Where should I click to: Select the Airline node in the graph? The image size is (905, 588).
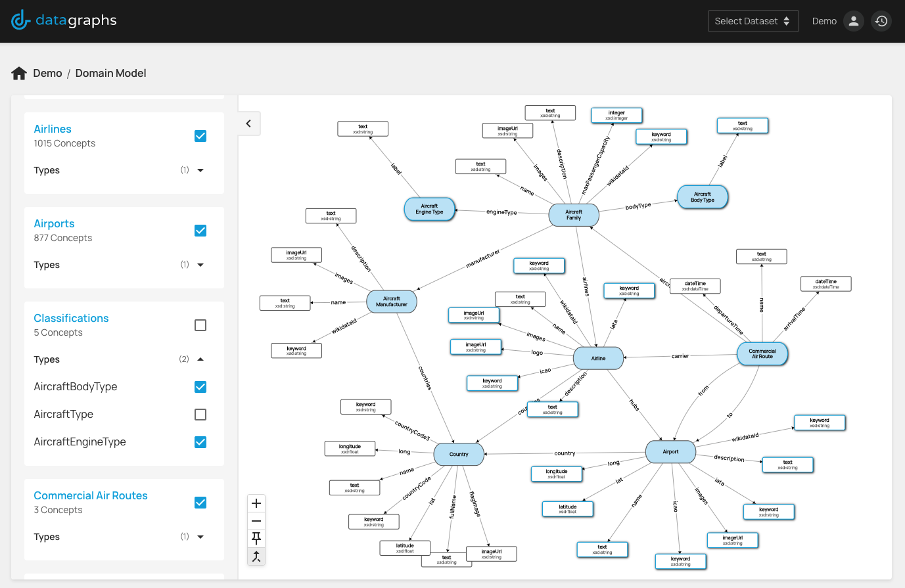[x=598, y=358]
